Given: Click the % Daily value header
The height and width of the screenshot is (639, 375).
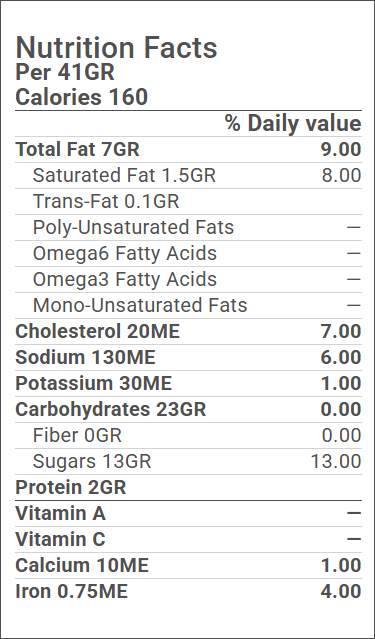Looking at the screenshot, I should tap(293, 123).
